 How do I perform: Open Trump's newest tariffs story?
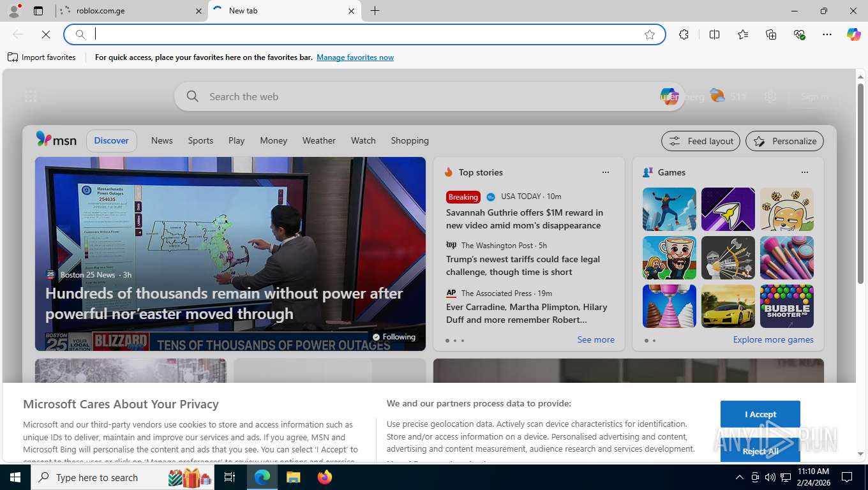(x=523, y=265)
